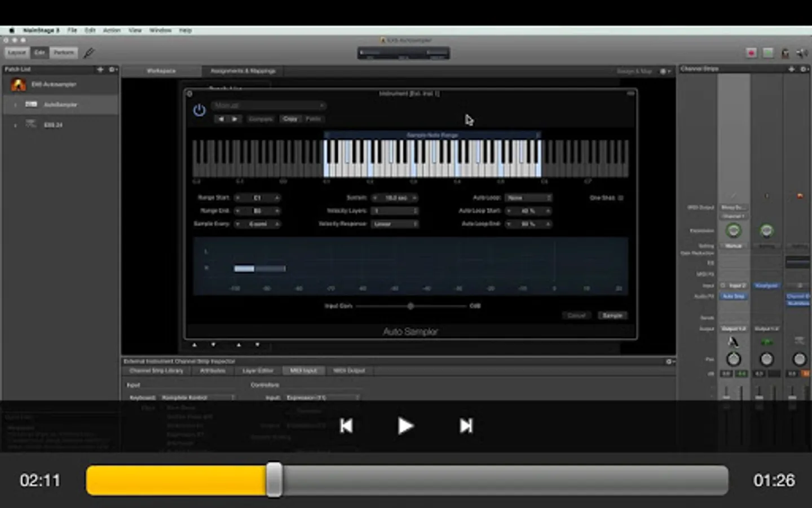The image size is (812, 508).
Task: Open the Channel Strip Library tab
Action: 157,371
